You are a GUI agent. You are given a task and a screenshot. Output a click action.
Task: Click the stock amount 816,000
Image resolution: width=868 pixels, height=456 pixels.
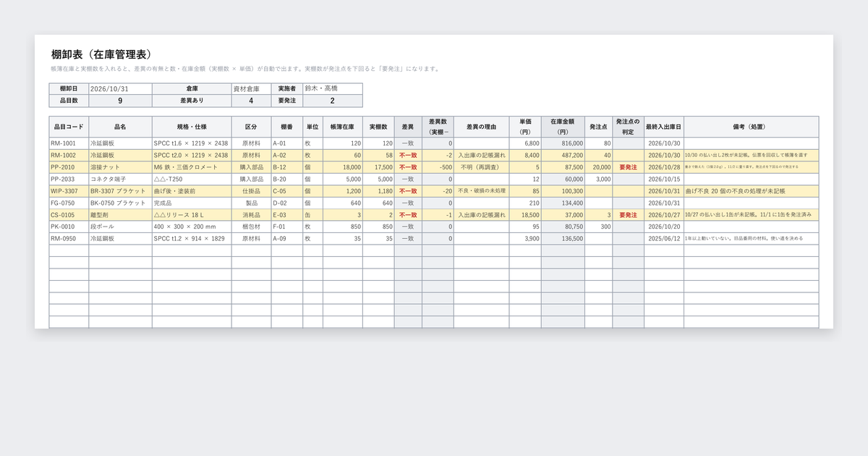click(x=563, y=143)
